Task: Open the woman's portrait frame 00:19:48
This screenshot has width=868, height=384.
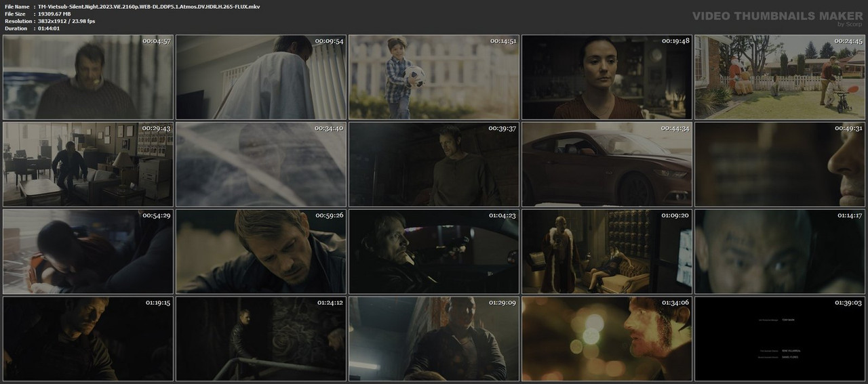Action: [607, 77]
